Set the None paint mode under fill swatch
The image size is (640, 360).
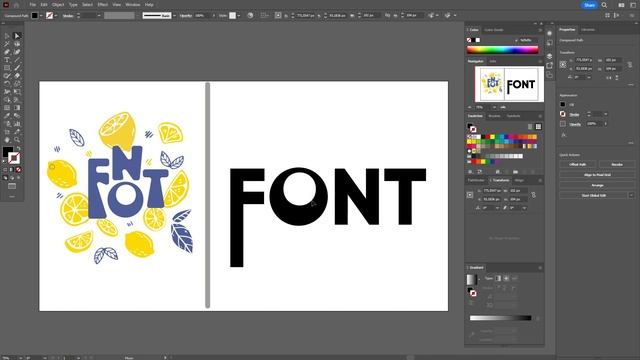(x=18, y=170)
